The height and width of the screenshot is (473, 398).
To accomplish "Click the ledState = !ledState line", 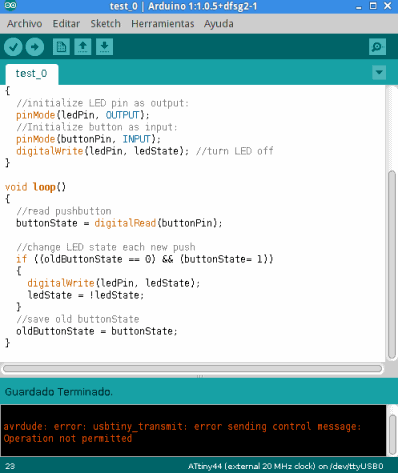I will coord(86,295).
